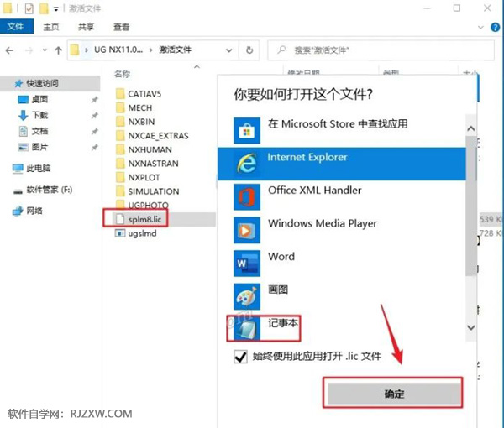Image resolution: width=504 pixels, height=428 pixels.
Task: Select the MECH folder
Action: (139, 108)
